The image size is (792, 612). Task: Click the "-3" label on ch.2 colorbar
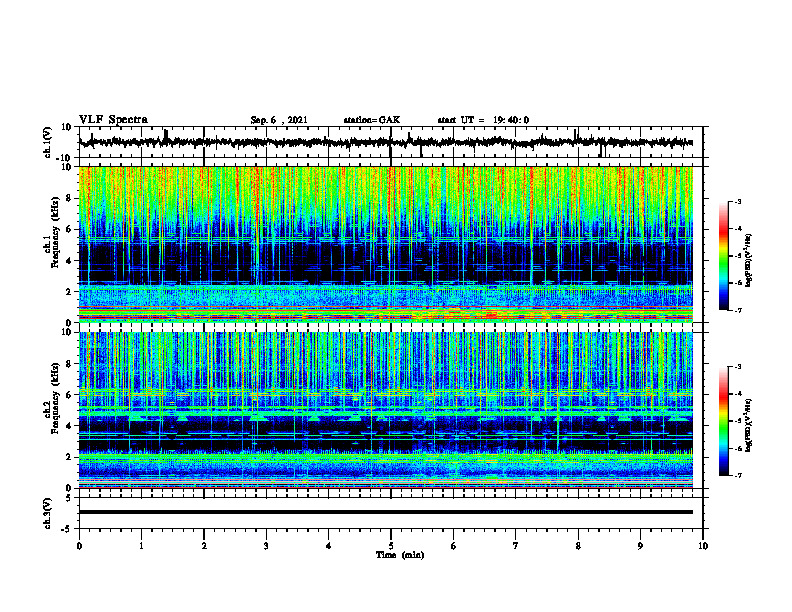738,367
